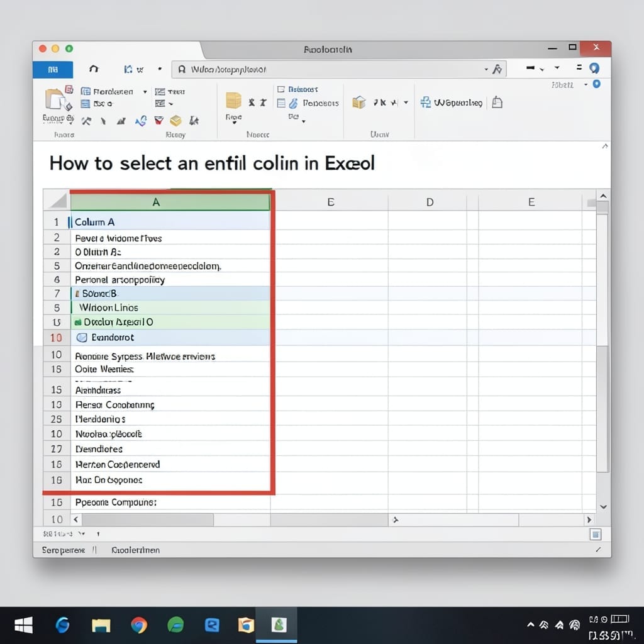Click the horizontal scrollbar thumb

(x=148, y=519)
